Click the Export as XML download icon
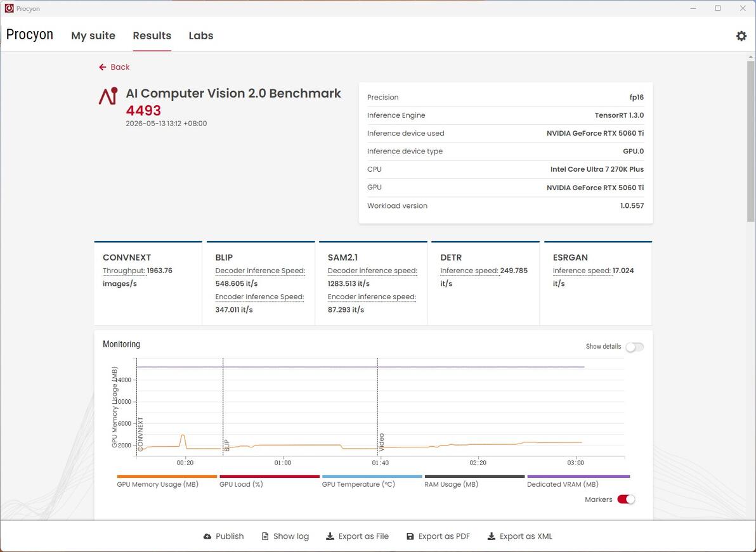 (x=492, y=536)
